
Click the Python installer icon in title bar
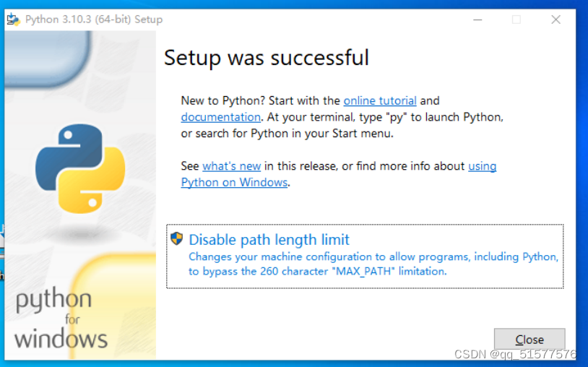point(14,19)
